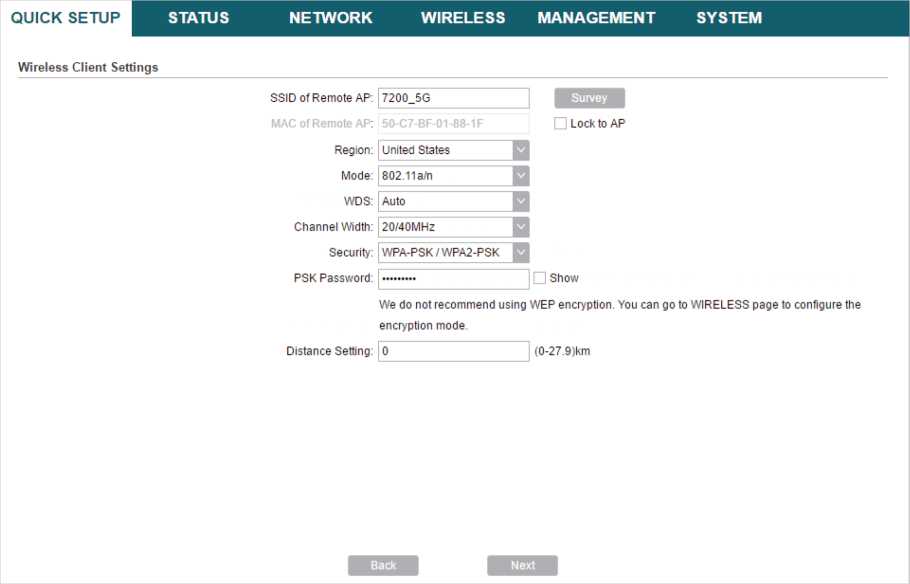Viewport: 910px width, 584px height.
Task: Focus the PSK Password field
Action: (x=453, y=279)
